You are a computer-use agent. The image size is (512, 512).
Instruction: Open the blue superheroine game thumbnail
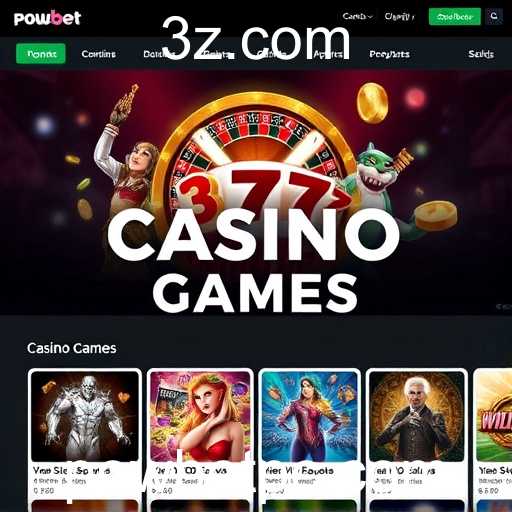[309, 417]
